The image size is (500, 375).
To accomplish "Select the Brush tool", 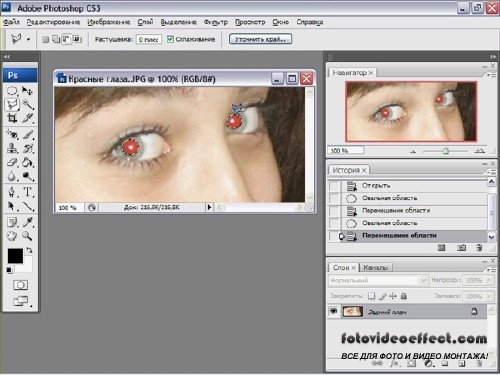I will click(27, 134).
